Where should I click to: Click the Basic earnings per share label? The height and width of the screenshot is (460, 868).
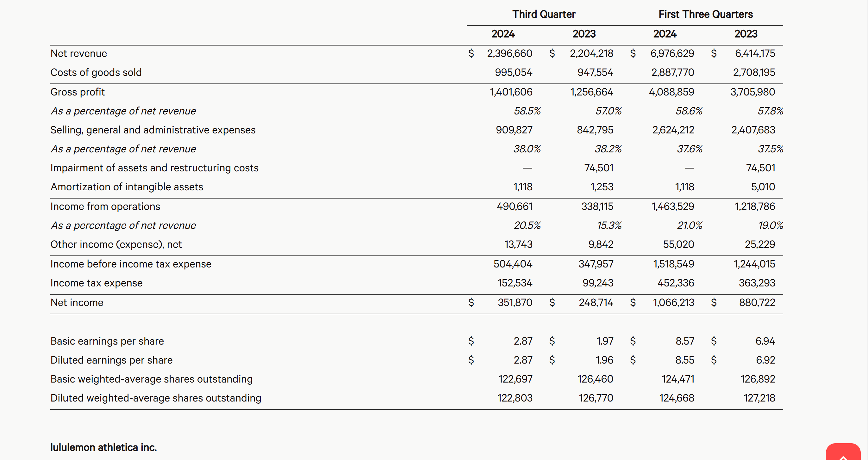pos(107,341)
